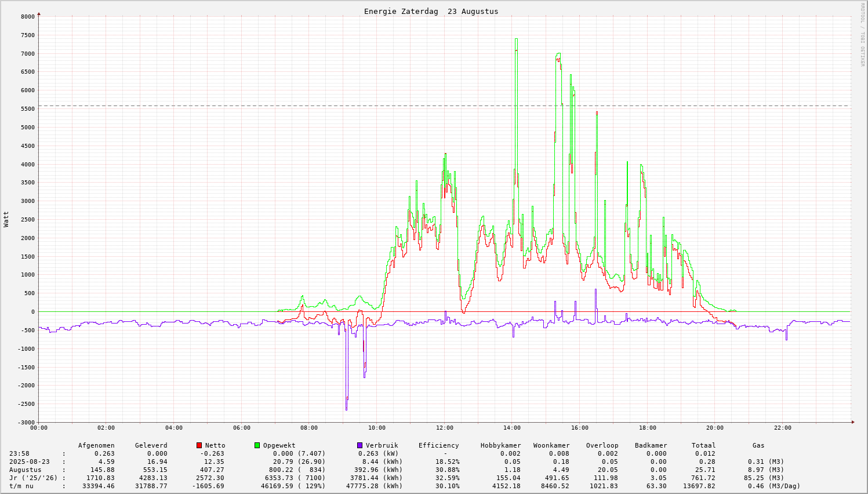868x494 pixels.
Task: Click the -3000 value on the y-axis
Action: point(26,422)
